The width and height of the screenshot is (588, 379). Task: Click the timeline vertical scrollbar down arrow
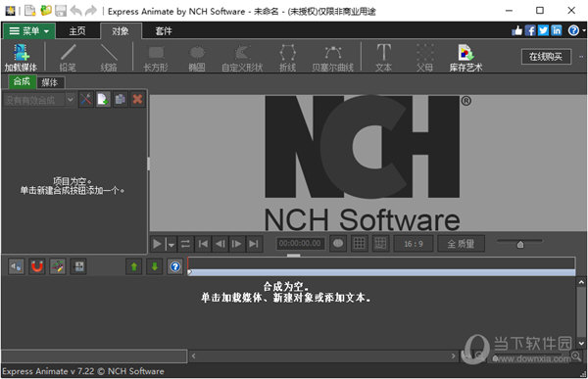pos(581,343)
